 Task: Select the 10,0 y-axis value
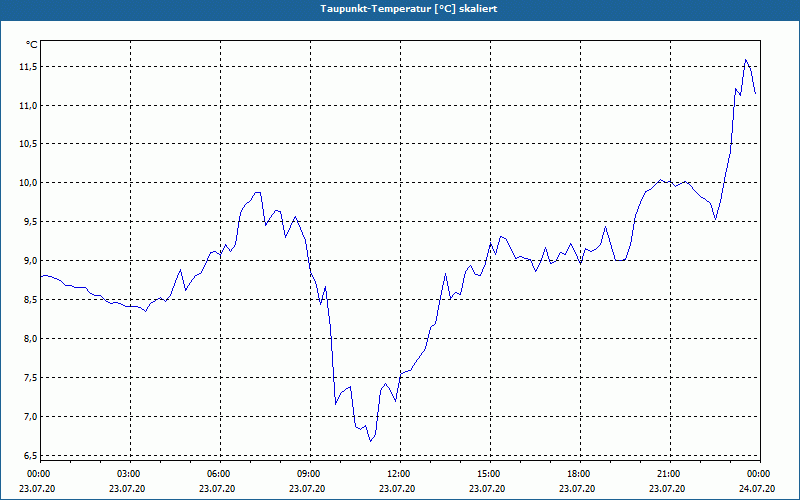click(x=29, y=183)
